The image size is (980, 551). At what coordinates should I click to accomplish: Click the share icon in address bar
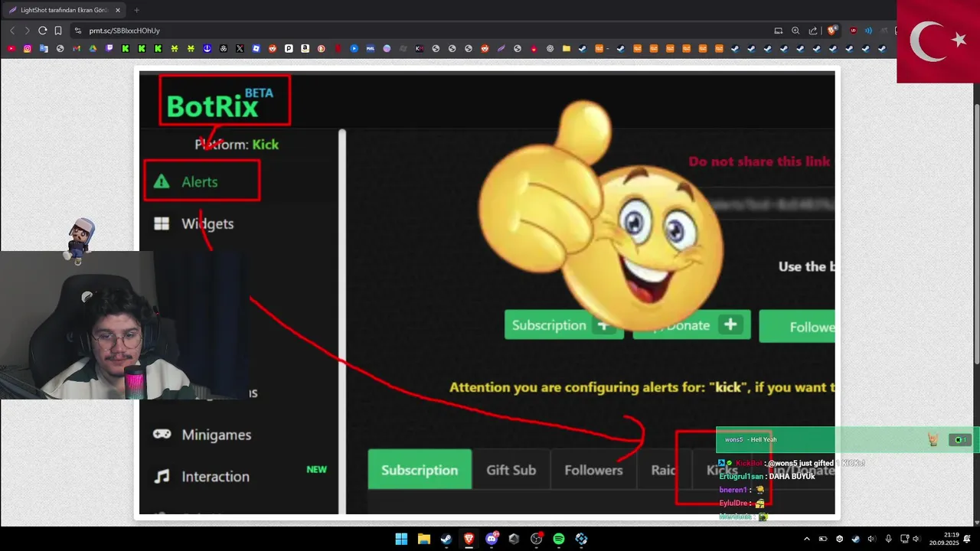pyautogui.click(x=812, y=31)
